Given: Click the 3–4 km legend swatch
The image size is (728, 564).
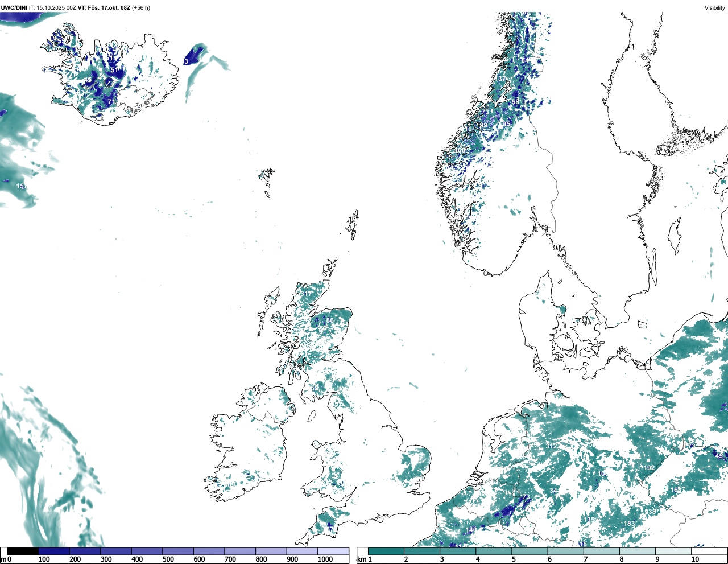Looking at the screenshot, I should tap(458, 551).
